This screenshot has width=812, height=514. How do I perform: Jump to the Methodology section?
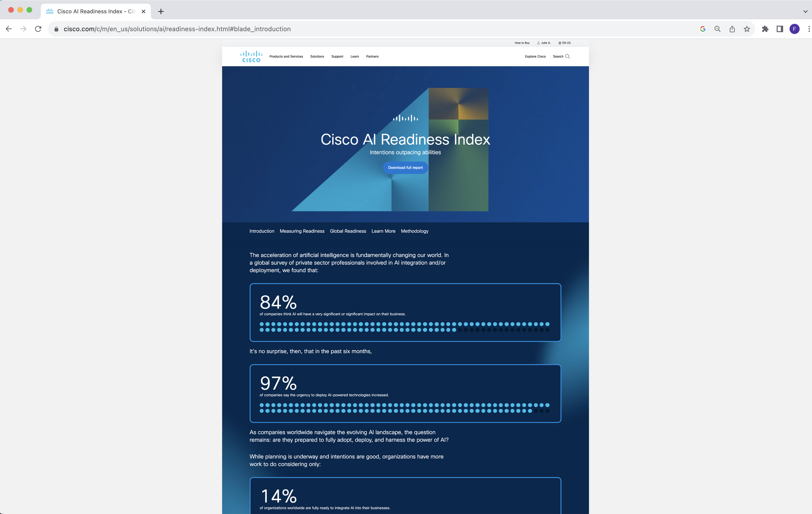[x=415, y=231]
